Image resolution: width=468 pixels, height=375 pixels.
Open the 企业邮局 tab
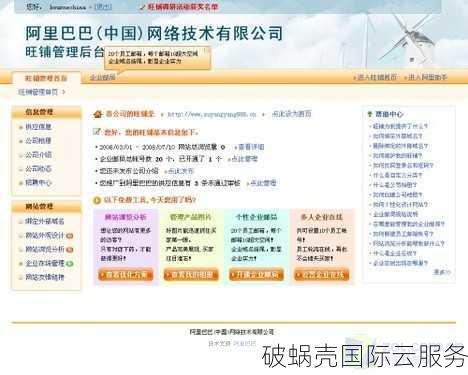(103, 77)
